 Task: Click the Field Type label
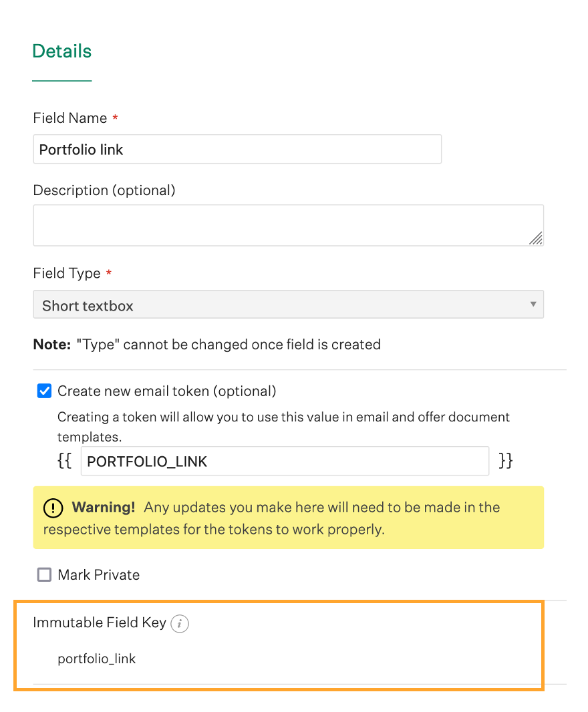(67, 274)
